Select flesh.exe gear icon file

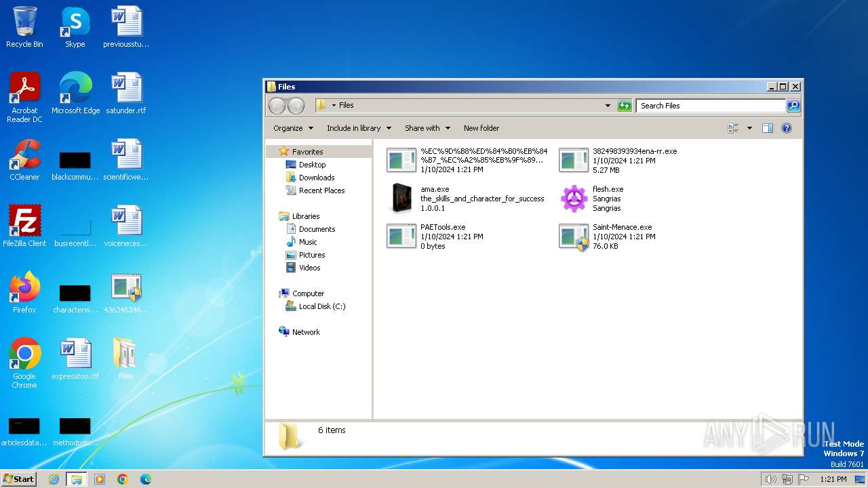point(574,199)
